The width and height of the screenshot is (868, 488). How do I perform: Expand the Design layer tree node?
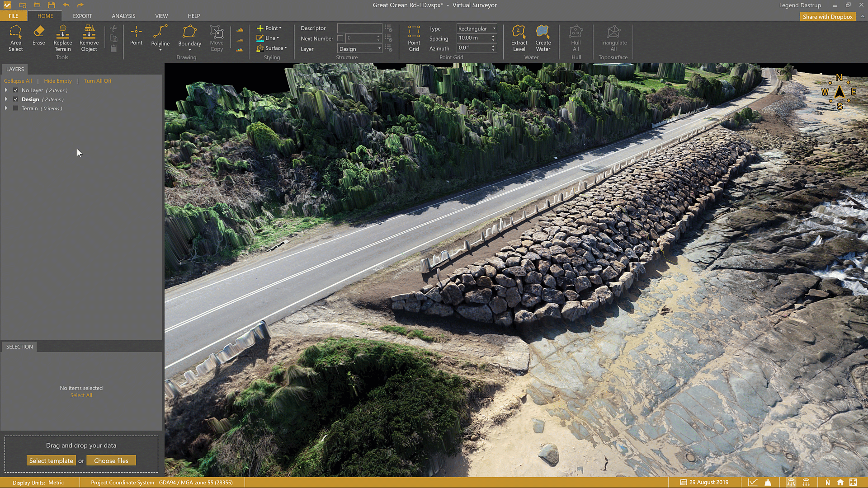coord(6,99)
